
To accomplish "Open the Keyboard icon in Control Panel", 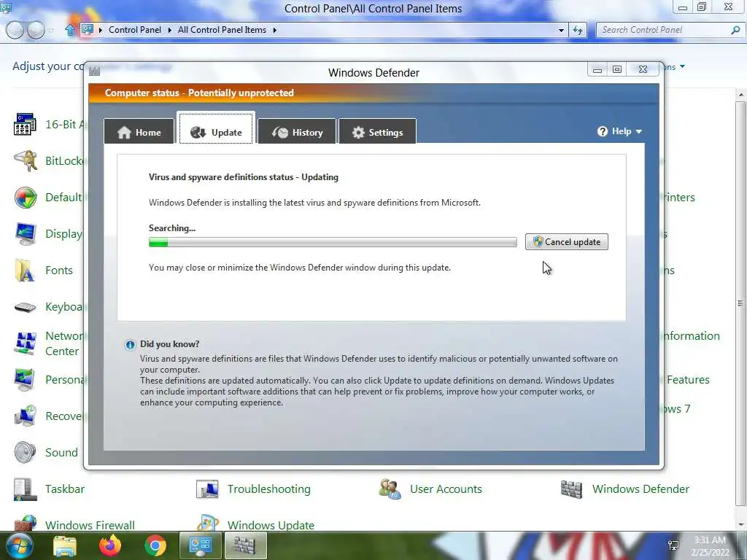I will [x=26, y=307].
